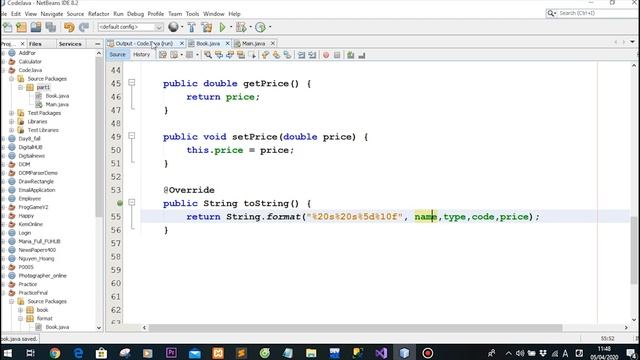Viewport: 640px width, 360px height.
Task: Open the Run Project dropdown arrow
Action: [231, 27]
